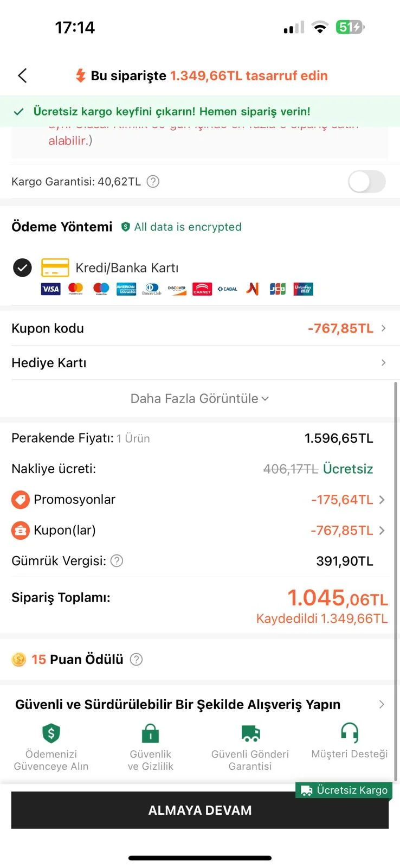Tap the Puan Ödülü help icon
The height and width of the screenshot is (868, 400).
tap(137, 659)
